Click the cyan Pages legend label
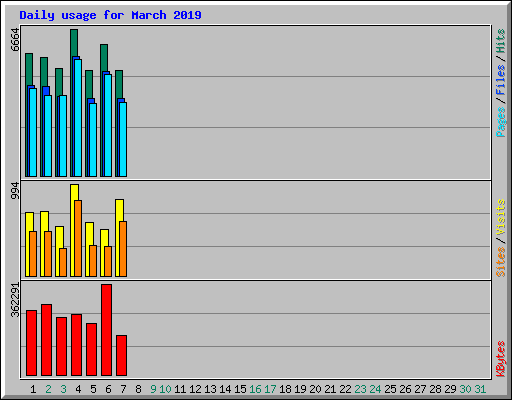The width and height of the screenshot is (512, 400). pyautogui.click(x=501, y=122)
